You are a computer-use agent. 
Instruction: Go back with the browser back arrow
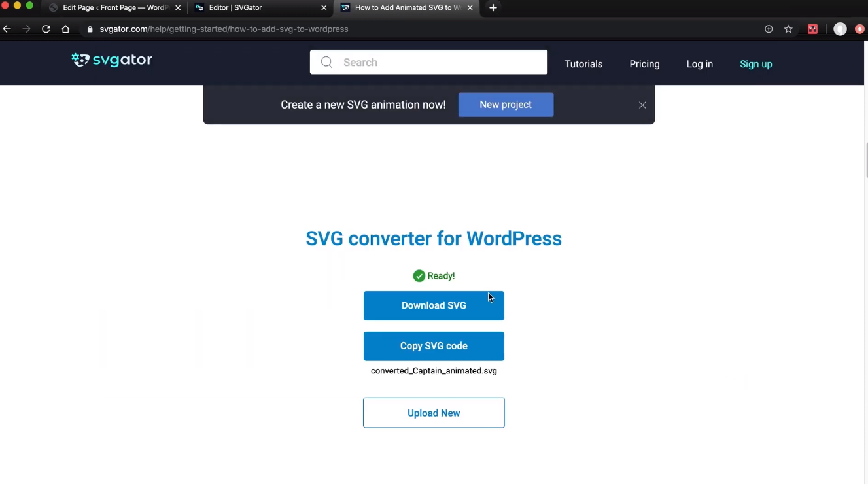coord(7,29)
